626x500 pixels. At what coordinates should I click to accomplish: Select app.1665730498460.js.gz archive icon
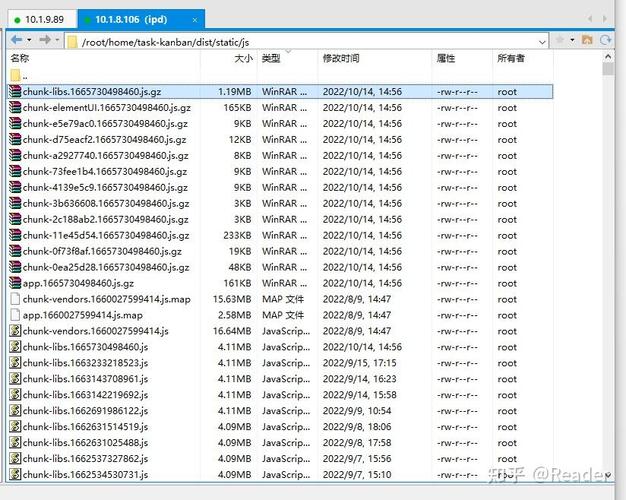click(15, 283)
